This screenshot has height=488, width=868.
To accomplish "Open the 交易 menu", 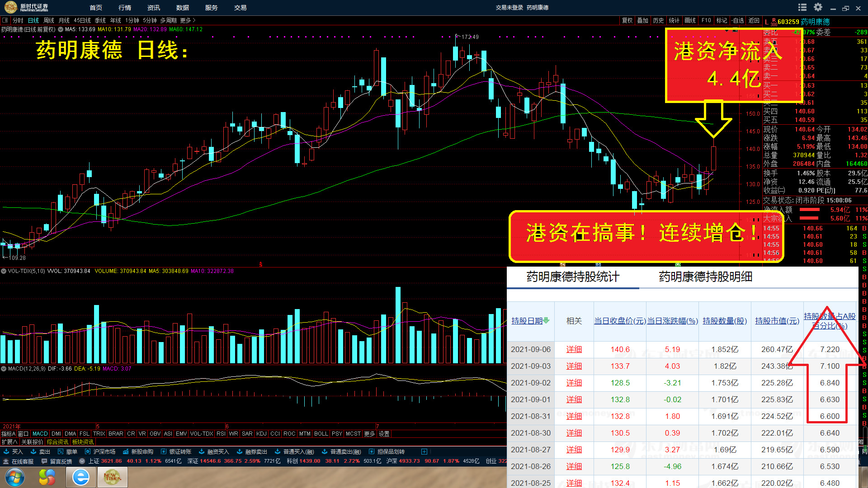I will [x=241, y=8].
